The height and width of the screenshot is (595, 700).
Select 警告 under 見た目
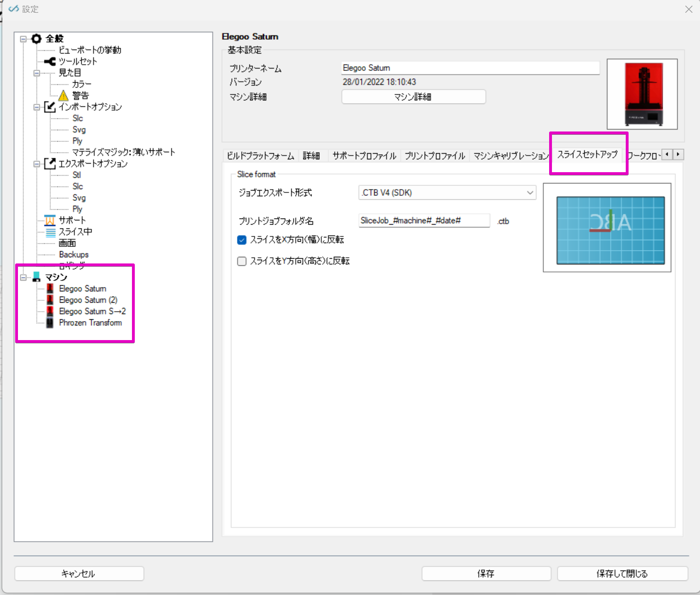[x=80, y=96]
